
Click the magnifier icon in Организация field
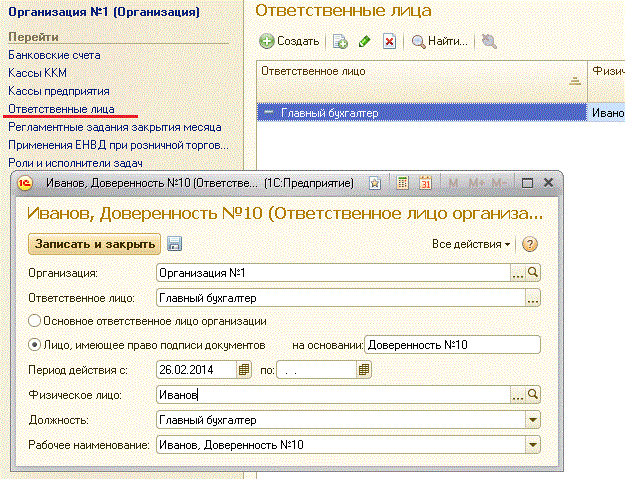pyautogui.click(x=533, y=272)
